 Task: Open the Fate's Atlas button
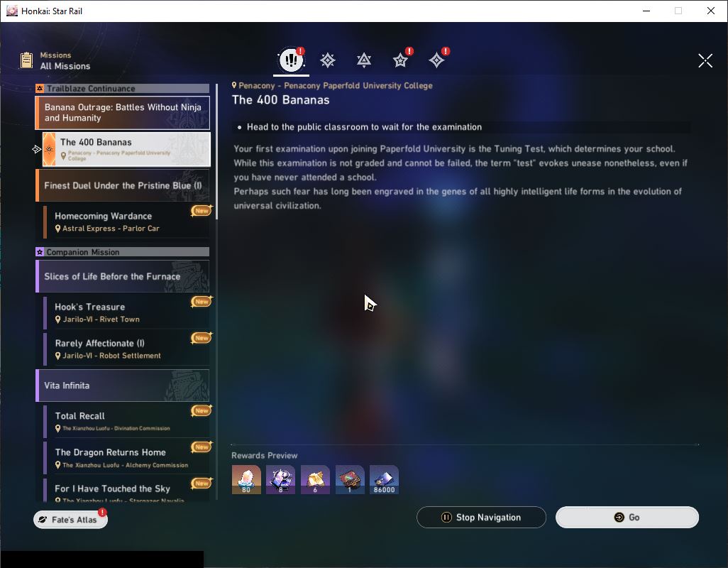click(70, 519)
